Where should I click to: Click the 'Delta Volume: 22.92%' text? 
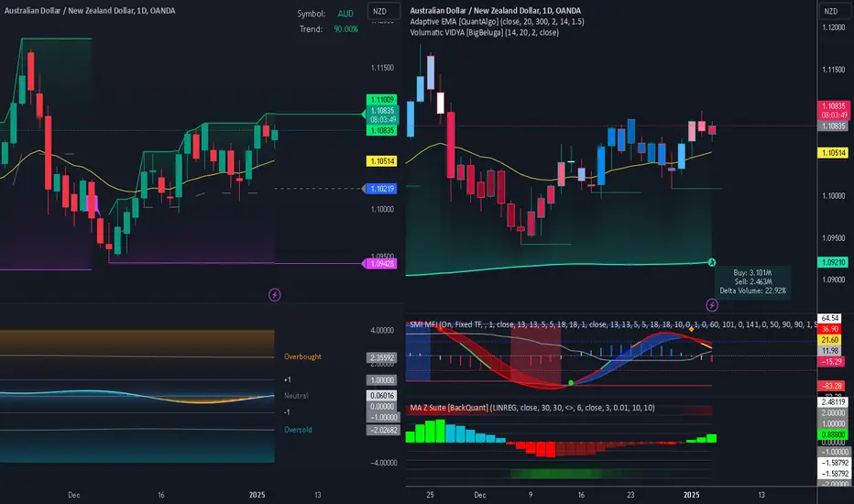tap(752, 290)
